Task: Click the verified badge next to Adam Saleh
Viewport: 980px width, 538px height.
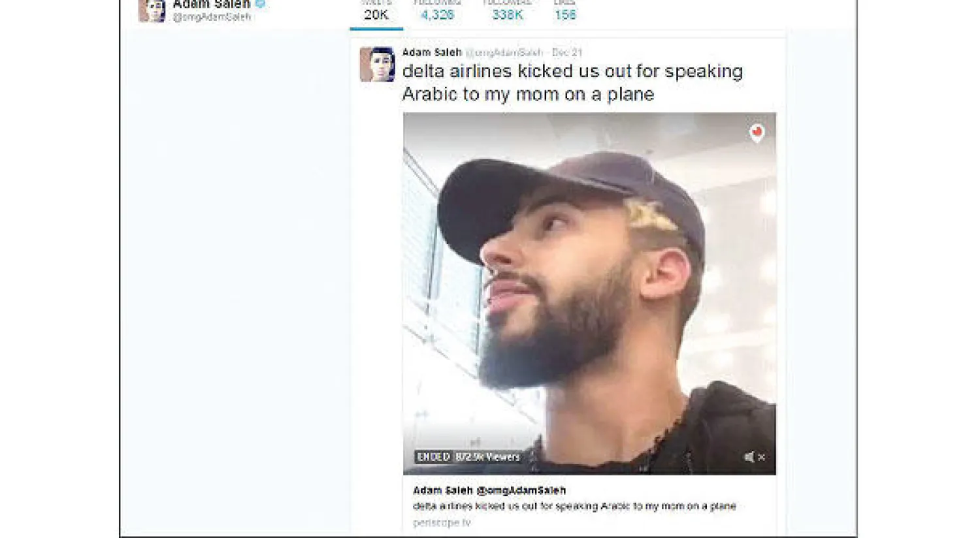Action: 260,4
